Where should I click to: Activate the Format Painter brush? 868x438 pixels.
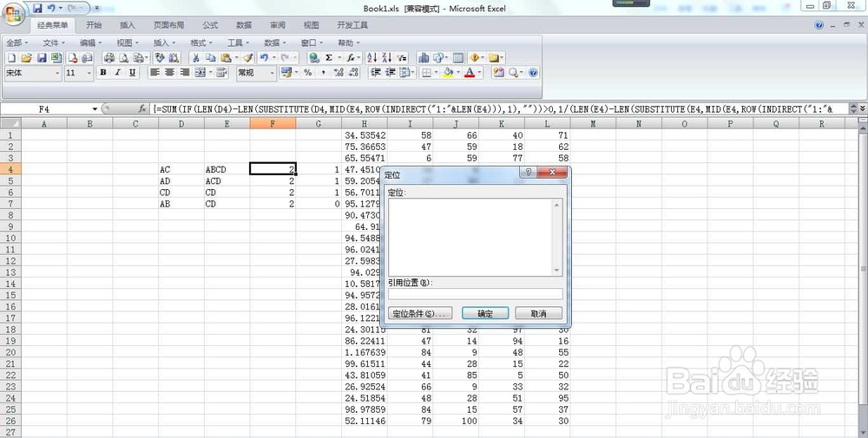tap(248, 57)
